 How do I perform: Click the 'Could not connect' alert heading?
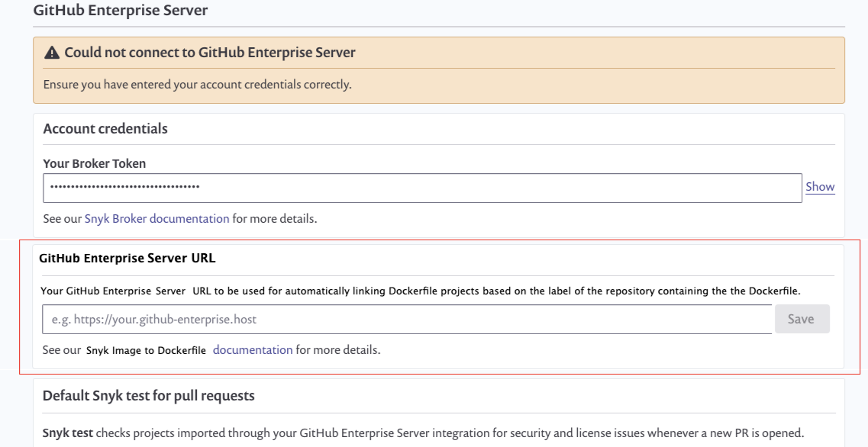coord(210,53)
